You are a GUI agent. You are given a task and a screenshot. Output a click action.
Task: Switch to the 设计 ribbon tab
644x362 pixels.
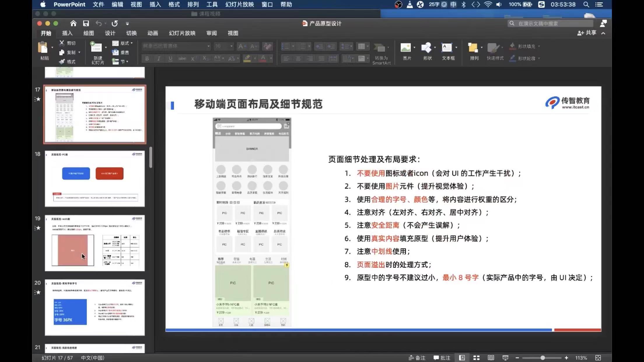click(x=110, y=33)
